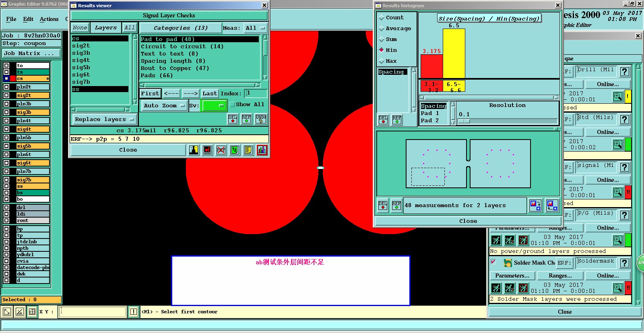Enable the Show All checkbox
The height and width of the screenshot is (333, 644).
point(232,105)
